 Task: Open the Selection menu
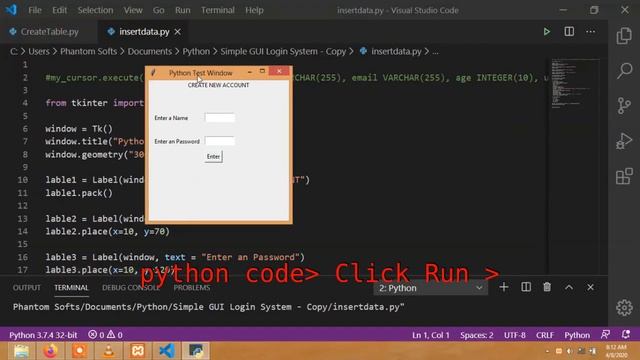(x=95, y=10)
